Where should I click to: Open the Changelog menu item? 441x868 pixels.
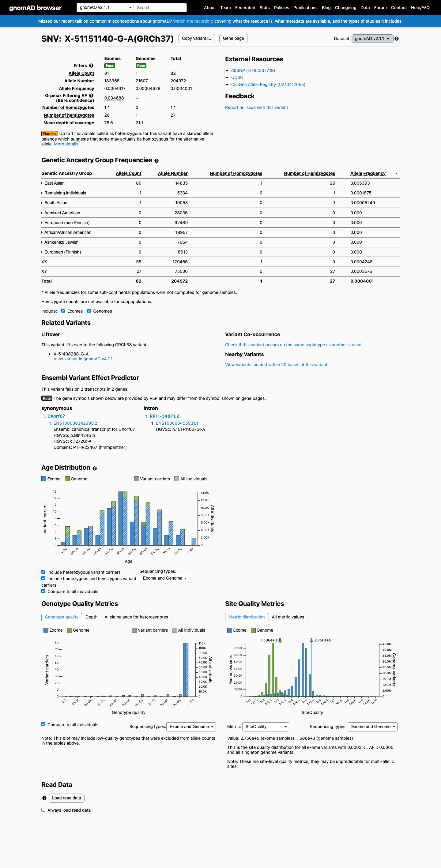(x=345, y=8)
